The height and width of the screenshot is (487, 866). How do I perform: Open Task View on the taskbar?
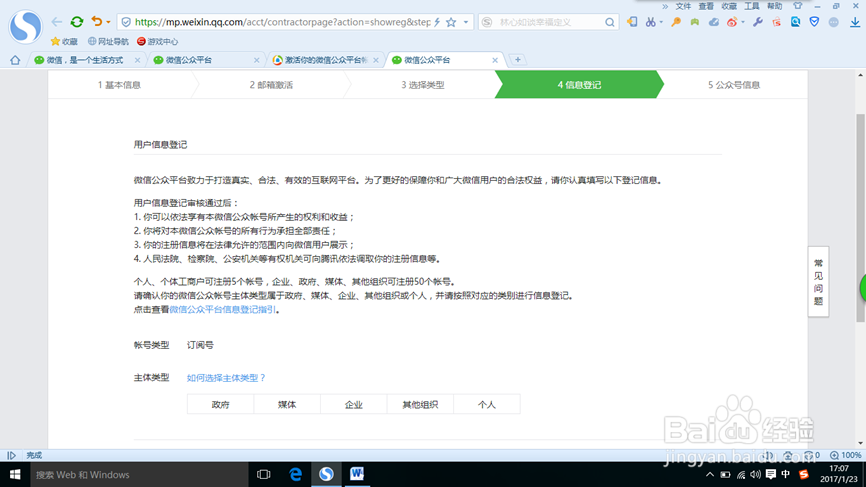(x=263, y=474)
